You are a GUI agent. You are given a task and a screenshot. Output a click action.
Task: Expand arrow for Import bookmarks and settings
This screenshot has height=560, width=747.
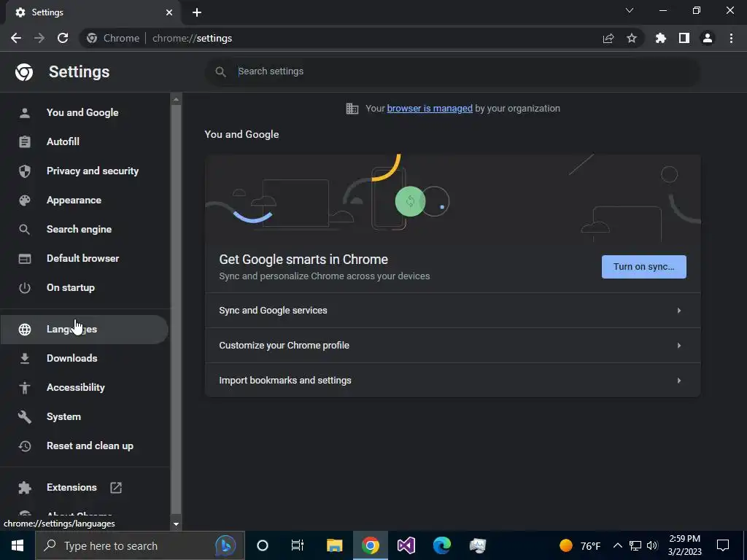pyautogui.click(x=679, y=381)
